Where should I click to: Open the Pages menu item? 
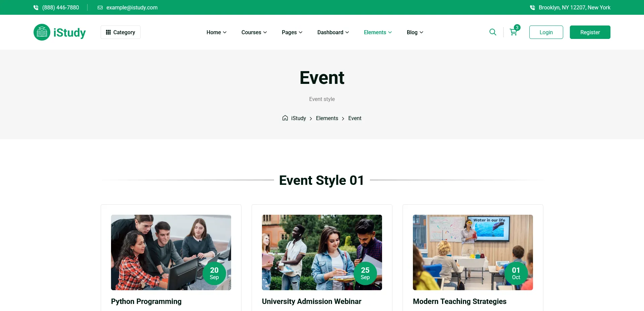coord(292,32)
